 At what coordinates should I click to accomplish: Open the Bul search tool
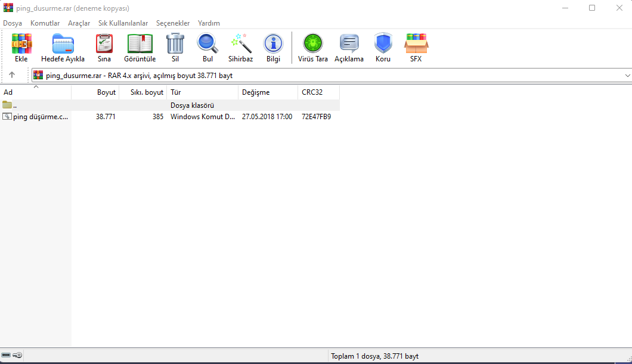coord(207,43)
